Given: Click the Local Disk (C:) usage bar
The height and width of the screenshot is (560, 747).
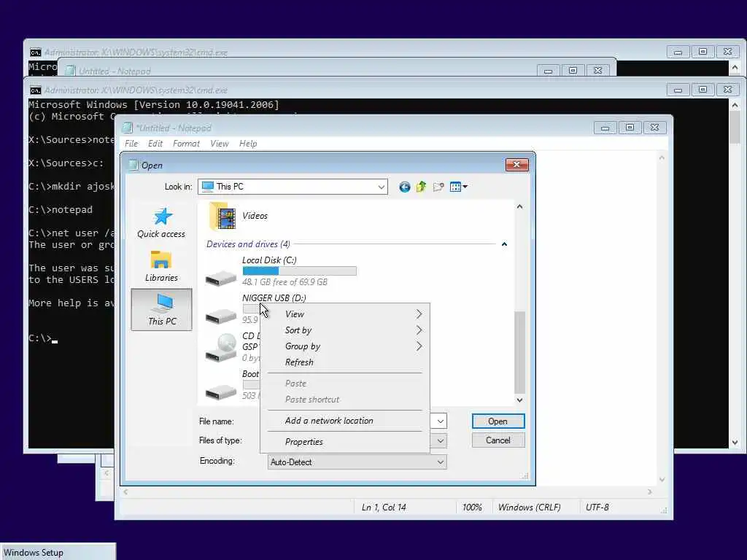Looking at the screenshot, I should coord(300,271).
